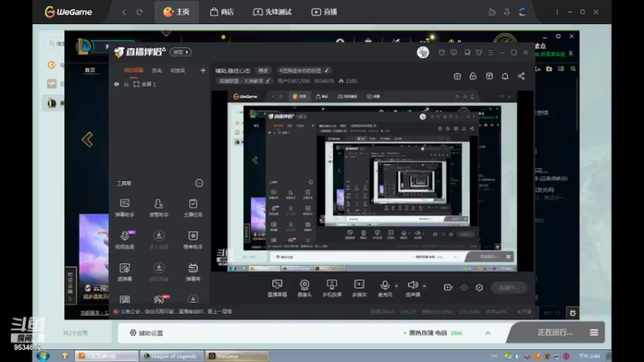Click the bell notification icon in streaming toolbar
The width and height of the screenshot is (644, 362).
[x=505, y=76]
